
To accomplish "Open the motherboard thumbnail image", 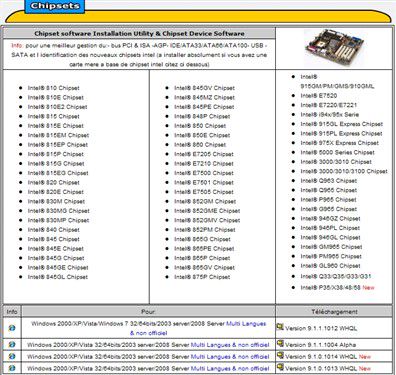I will pyautogui.click(x=334, y=47).
